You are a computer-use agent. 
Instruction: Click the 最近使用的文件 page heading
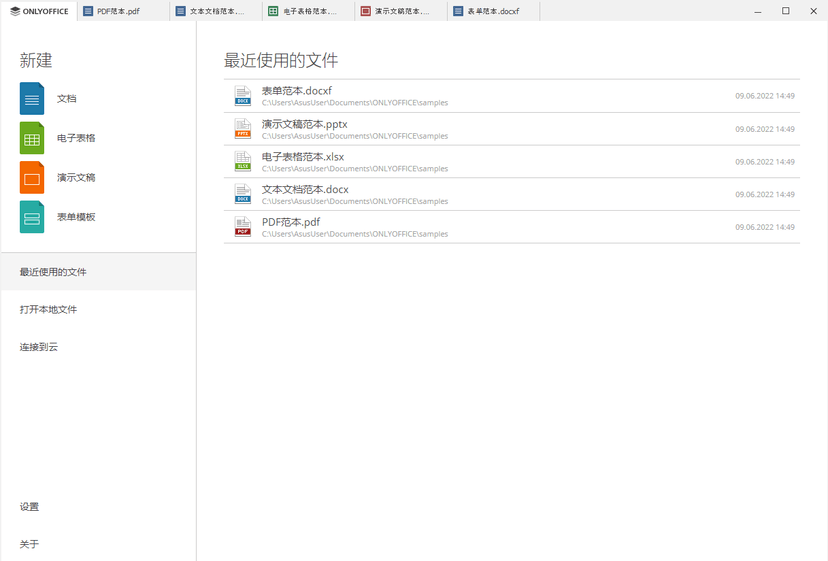point(281,60)
